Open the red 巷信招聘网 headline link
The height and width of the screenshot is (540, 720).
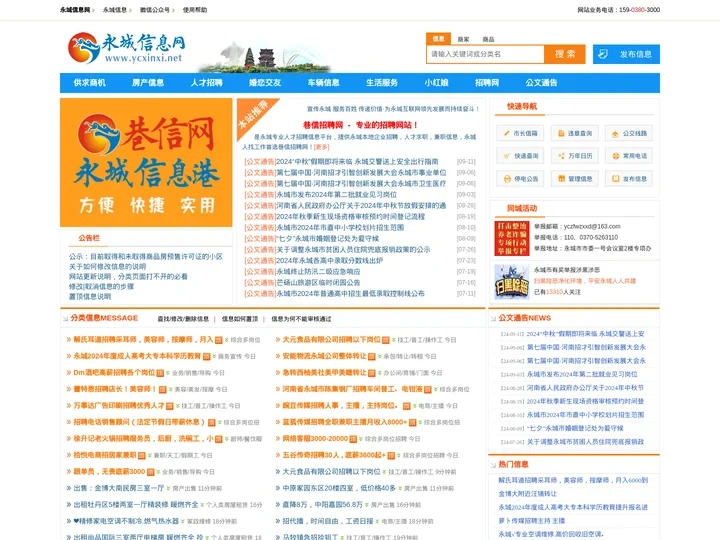(360, 125)
